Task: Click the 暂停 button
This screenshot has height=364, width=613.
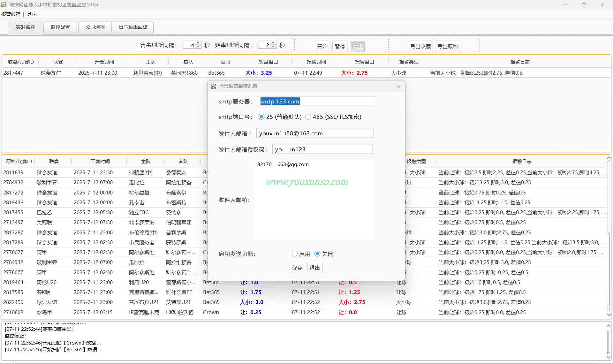Action: (340, 46)
